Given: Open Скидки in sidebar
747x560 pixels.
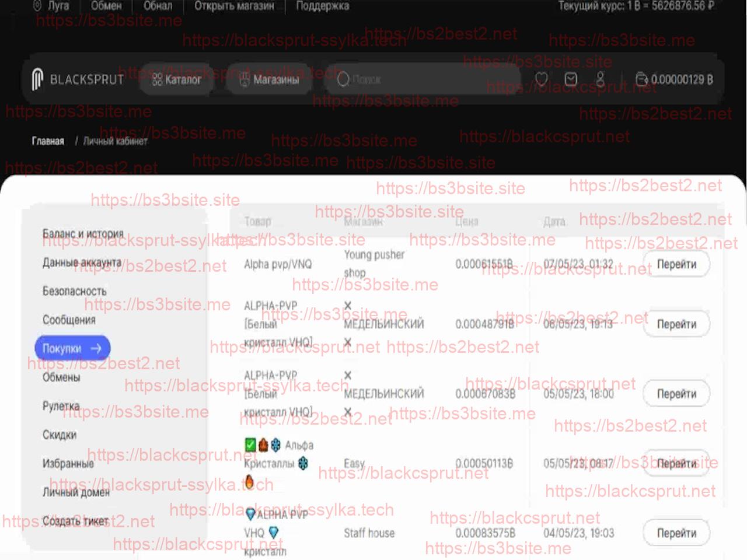Looking at the screenshot, I should point(60,435).
